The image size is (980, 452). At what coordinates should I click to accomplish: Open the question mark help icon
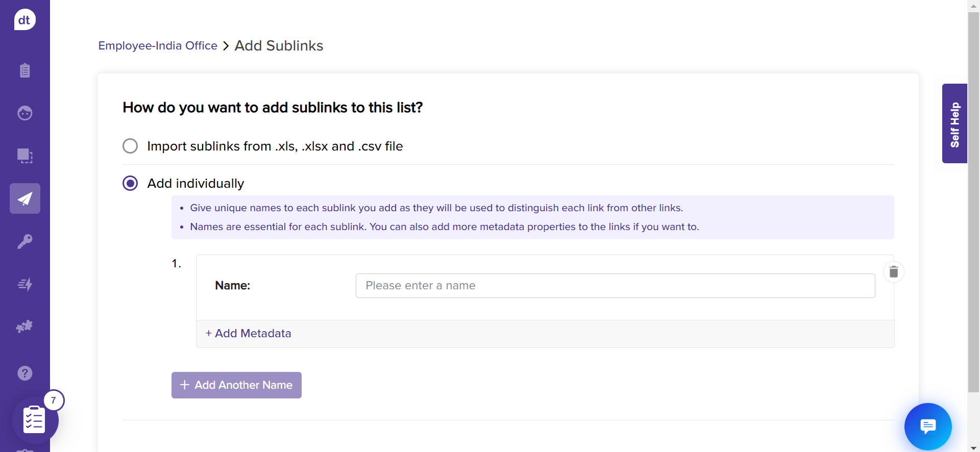[24, 373]
